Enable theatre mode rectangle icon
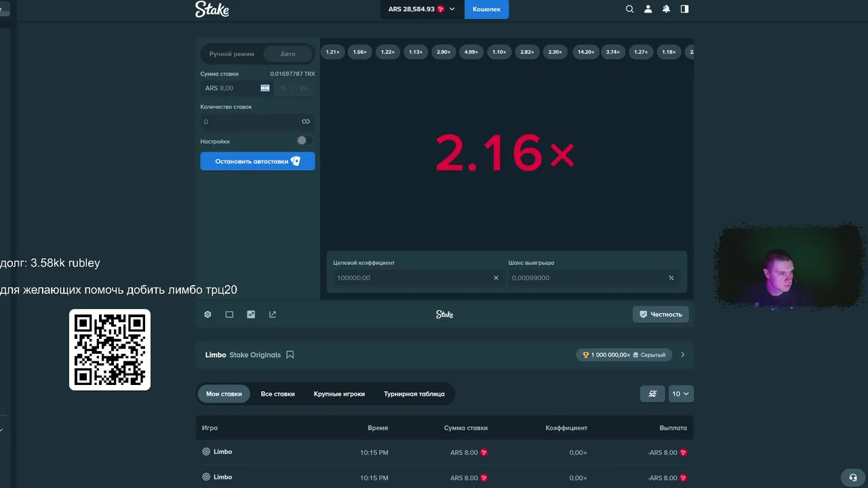This screenshot has width=868, height=488. tap(229, 314)
